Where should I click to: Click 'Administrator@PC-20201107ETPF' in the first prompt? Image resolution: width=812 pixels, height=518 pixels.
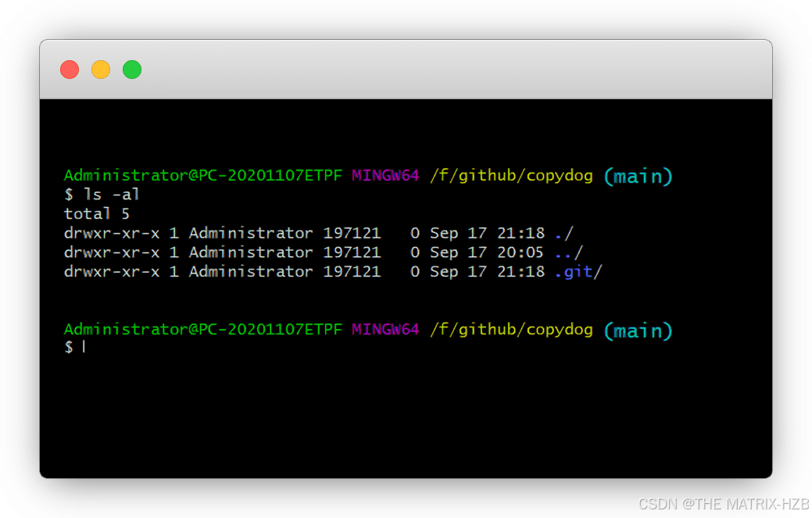pos(203,176)
